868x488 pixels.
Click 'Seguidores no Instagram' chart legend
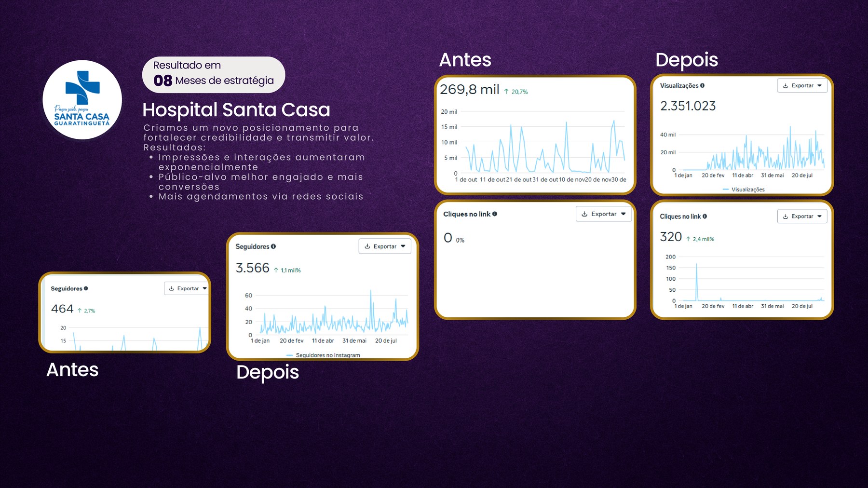point(323,355)
